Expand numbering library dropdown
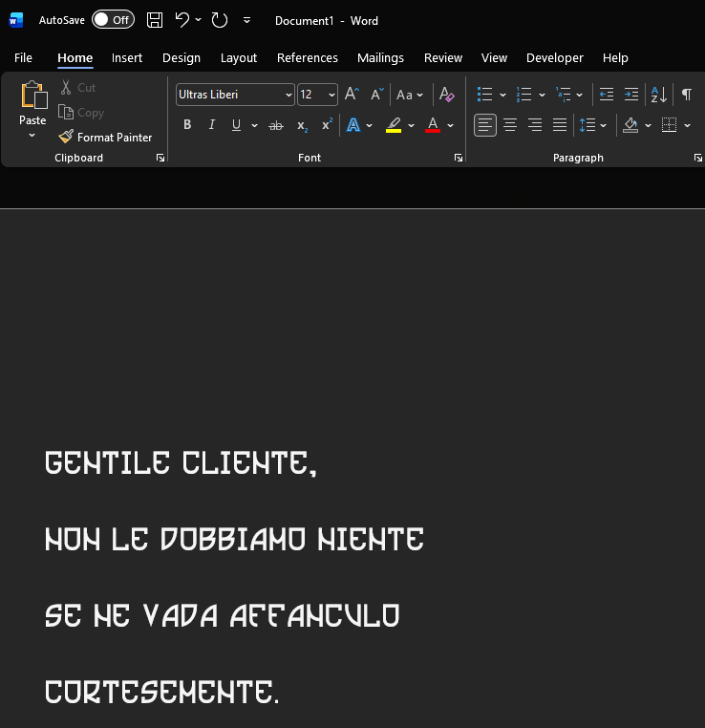The width and height of the screenshot is (705, 728). (x=542, y=95)
